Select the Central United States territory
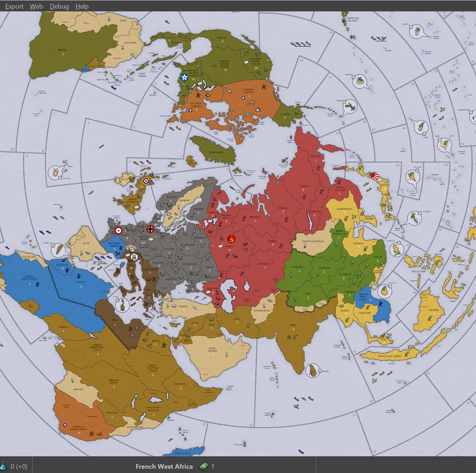The image size is (476, 473). pyautogui.click(x=224, y=64)
